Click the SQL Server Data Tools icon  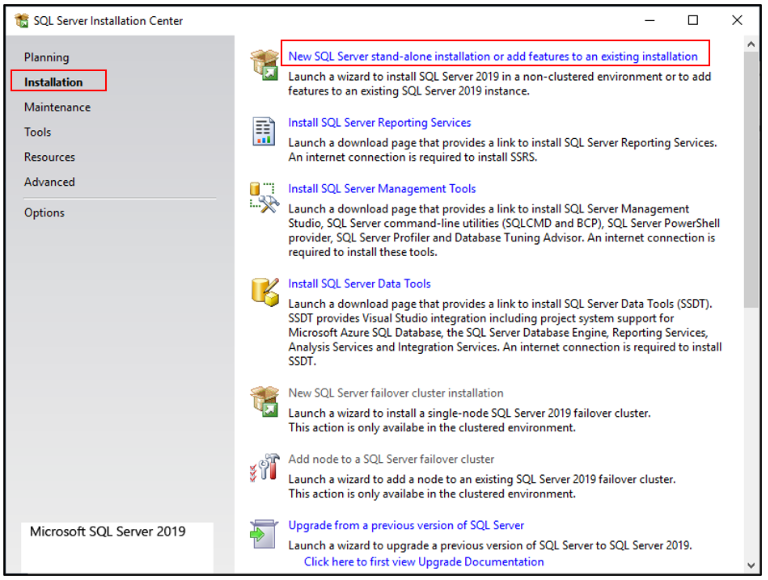click(x=265, y=292)
